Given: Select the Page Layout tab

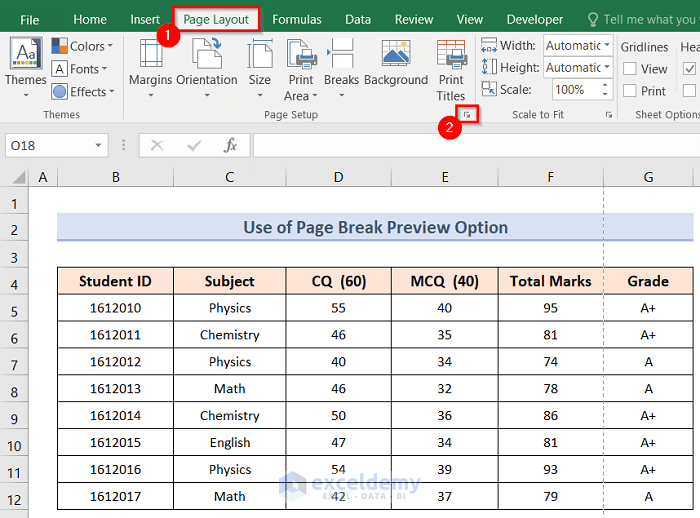Looking at the screenshot, I should coord(216,20).
